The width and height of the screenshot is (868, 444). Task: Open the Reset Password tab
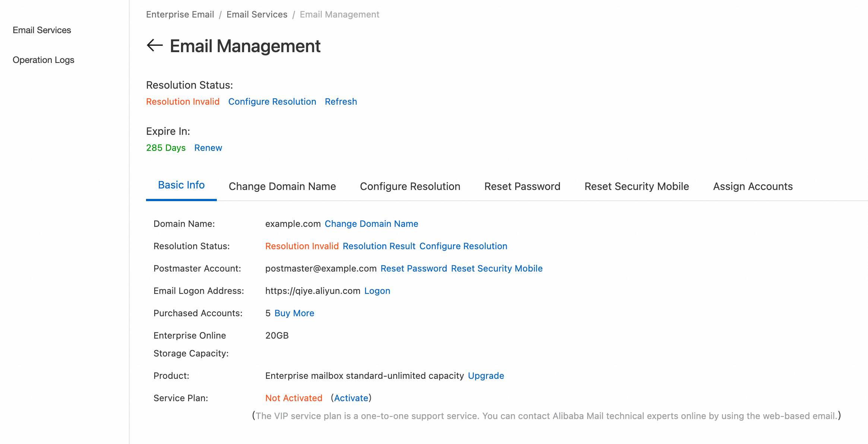[522, 186]
